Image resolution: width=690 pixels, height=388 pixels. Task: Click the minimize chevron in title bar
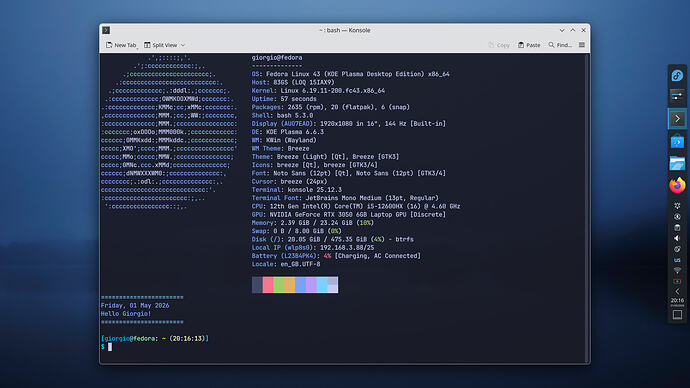click(x=562, y=30)
